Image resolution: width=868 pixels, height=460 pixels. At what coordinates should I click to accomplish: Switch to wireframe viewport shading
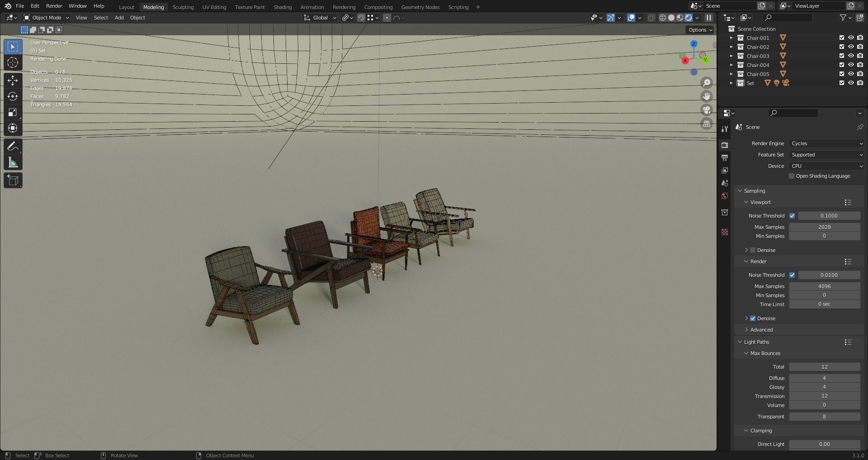point(663,18)
